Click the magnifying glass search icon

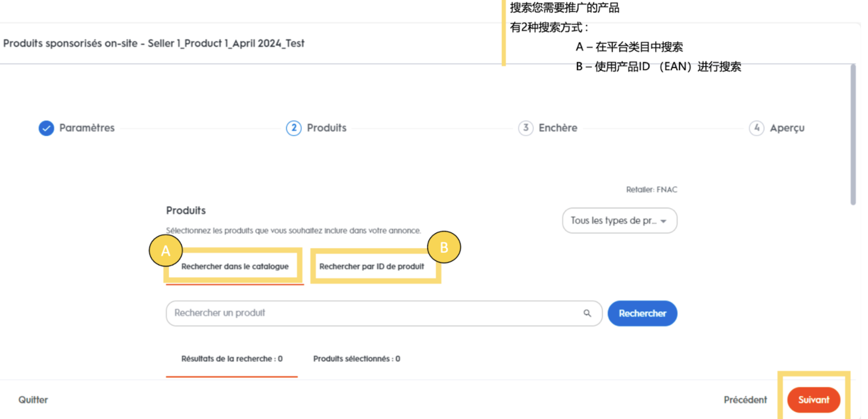pyautogui.click(x=587, y=313)
